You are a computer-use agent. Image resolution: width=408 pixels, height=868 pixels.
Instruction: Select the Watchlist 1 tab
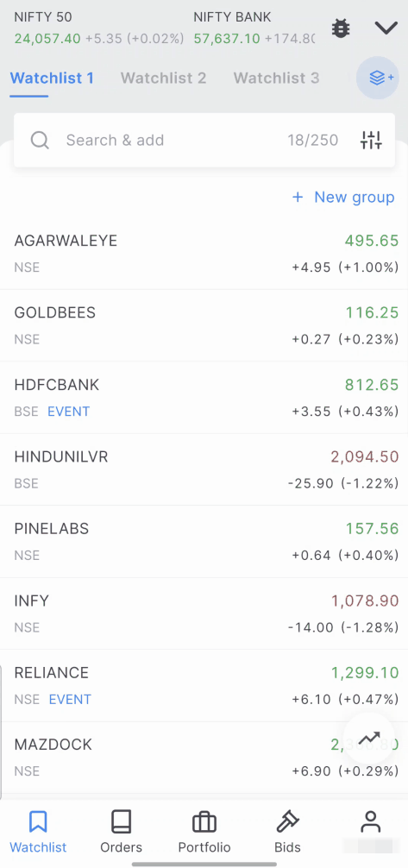(52, 78)
